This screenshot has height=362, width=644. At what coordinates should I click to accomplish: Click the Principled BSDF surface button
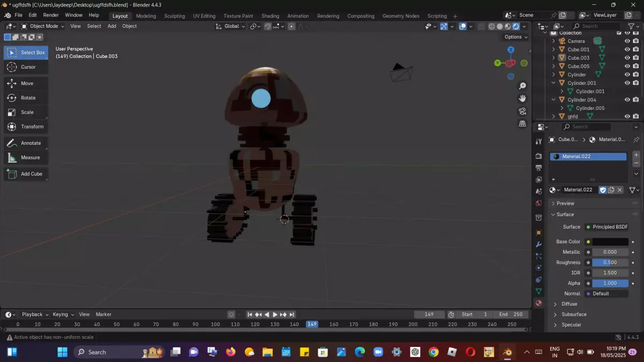(606, 227)
